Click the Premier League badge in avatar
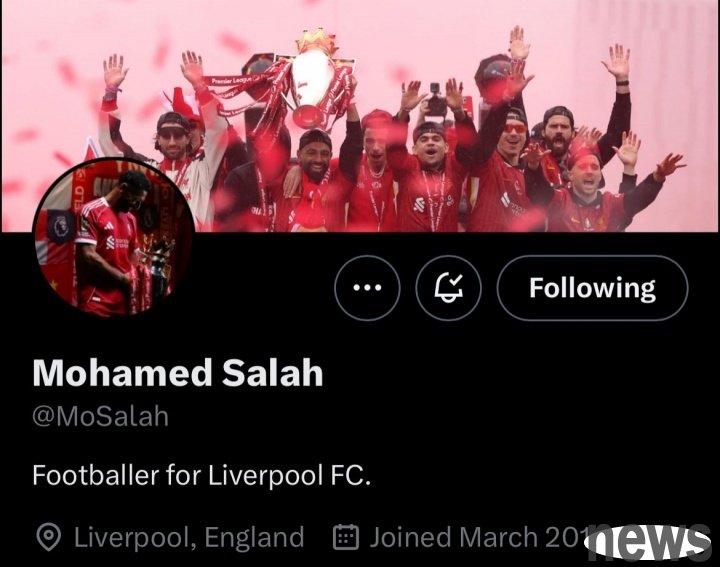Viewport: 720px width, 567px height. point(60,227)
